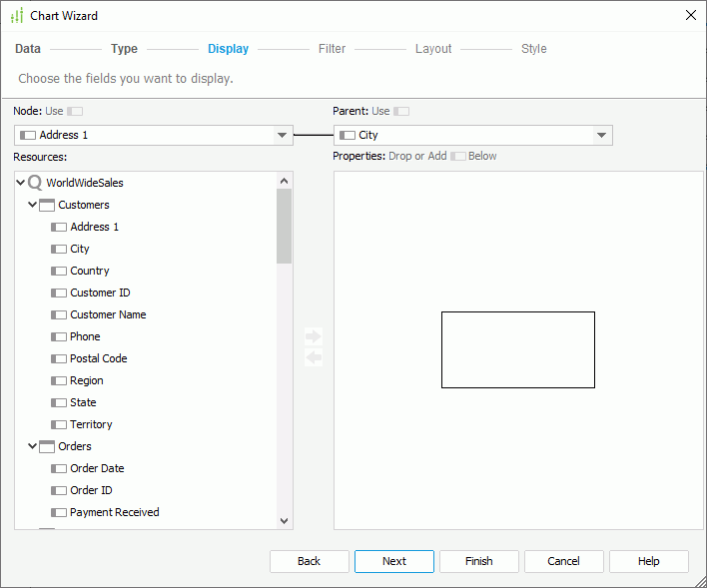Open the Node Address 1 dropdown
The image size is (707, 588).
pyautogui.click(x=282, y=135)
